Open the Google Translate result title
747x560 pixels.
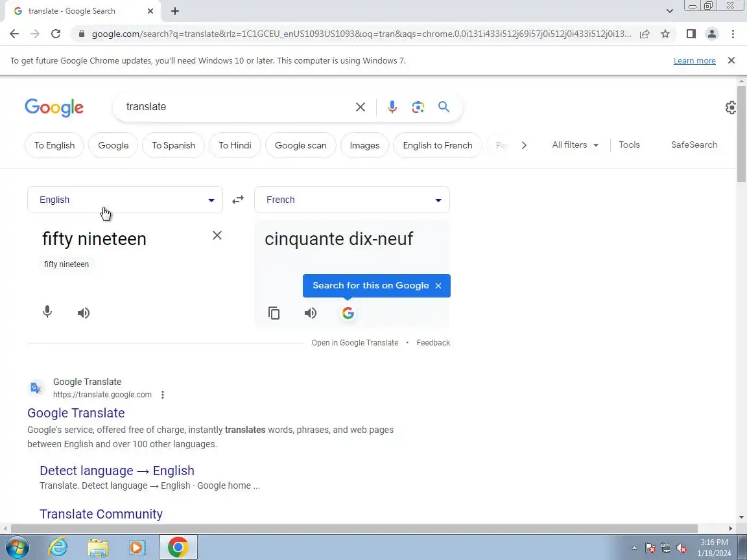tap(76, 413)
